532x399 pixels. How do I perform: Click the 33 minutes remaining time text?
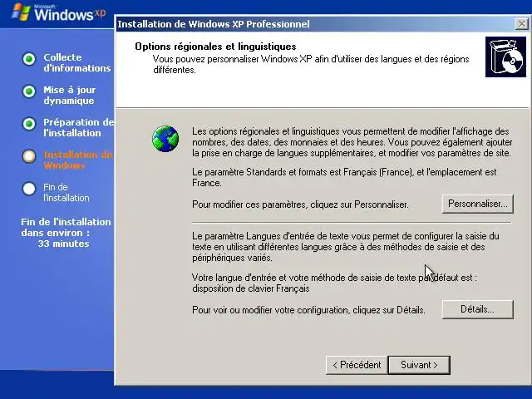tap(63, 244)
